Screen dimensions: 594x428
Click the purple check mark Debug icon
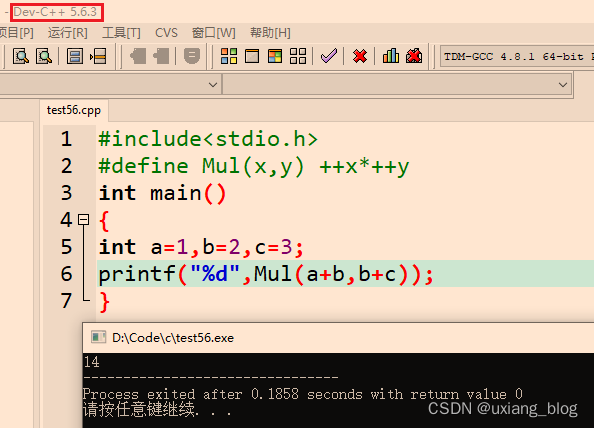(x=328, y=56)
